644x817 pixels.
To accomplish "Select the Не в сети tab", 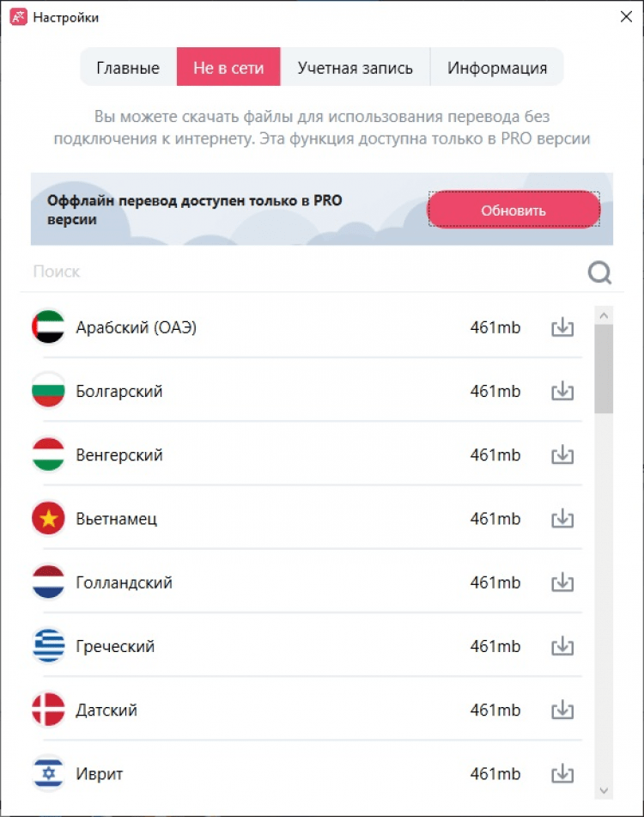I will (228, 68).
